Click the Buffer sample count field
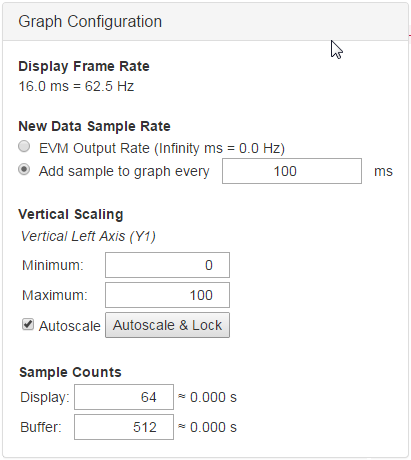The image size is (411, 460). (124, 427)
